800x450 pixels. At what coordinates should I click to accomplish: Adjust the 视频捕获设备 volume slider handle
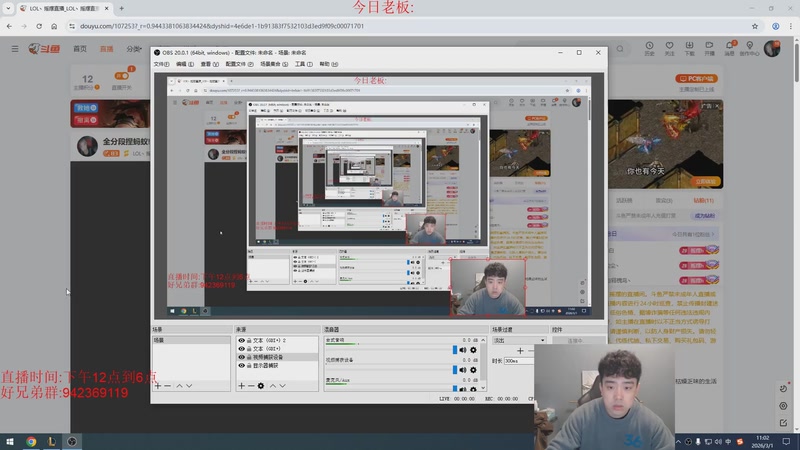[x=455, y=370]
